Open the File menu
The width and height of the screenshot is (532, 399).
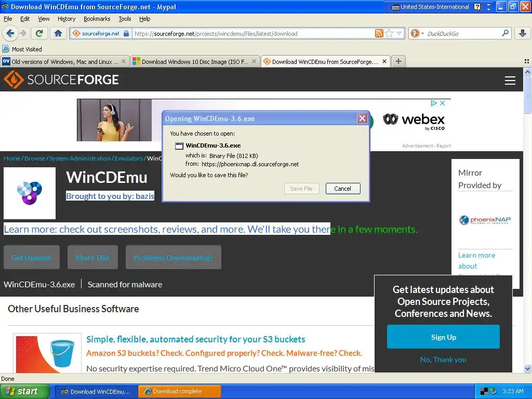pos(8,19)
